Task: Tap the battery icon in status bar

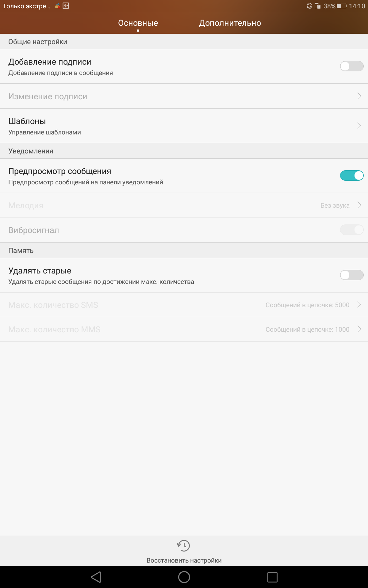Action: click(342, 6)
